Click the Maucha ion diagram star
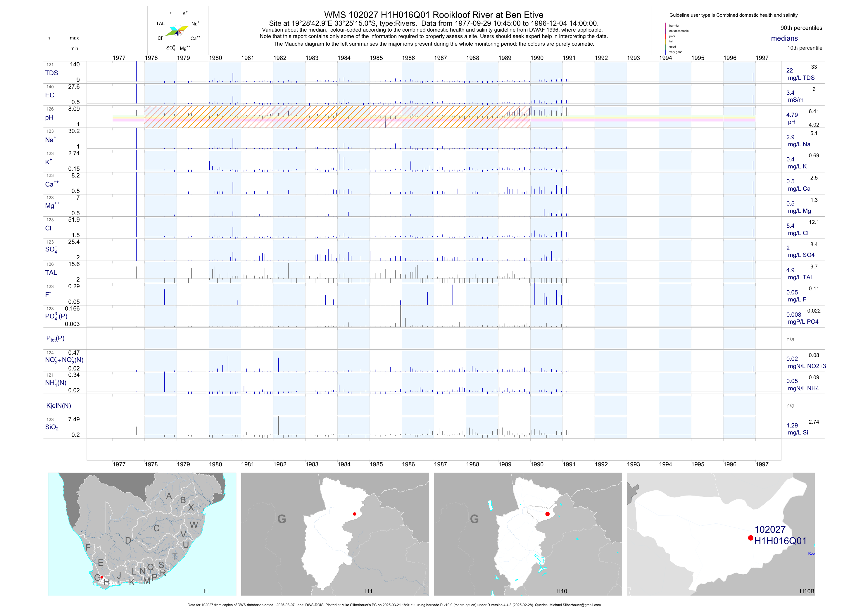 coord(178,30)
